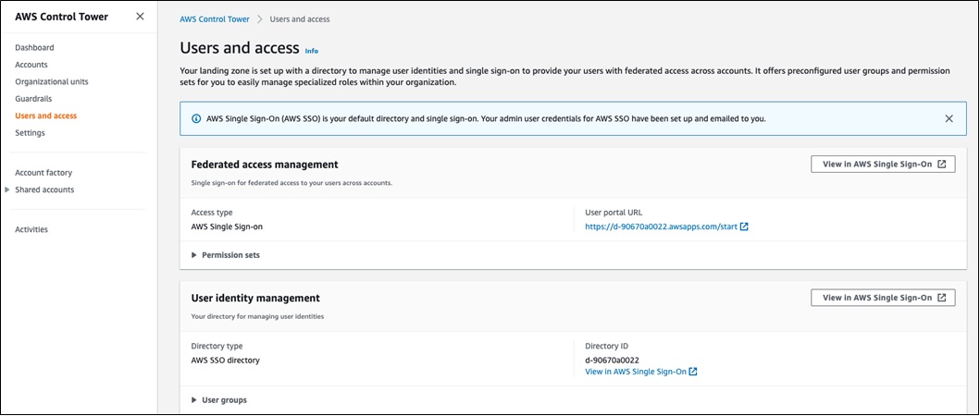Click AWS SSO directory value text
The height and width of the screenshot is (416, 980).
(x=225, y=360)
